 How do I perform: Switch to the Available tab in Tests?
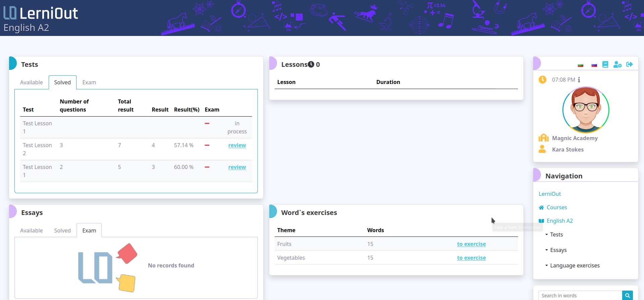point(32,82)
